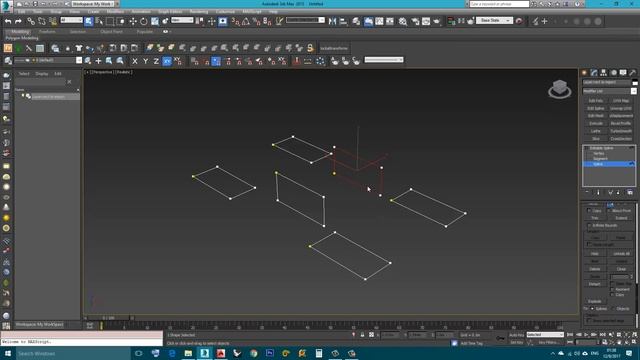The height and width of the screenshot is (360, 640).
Task: Open the Workspace selector dropdown in title bar
Action: coord(92,4)
